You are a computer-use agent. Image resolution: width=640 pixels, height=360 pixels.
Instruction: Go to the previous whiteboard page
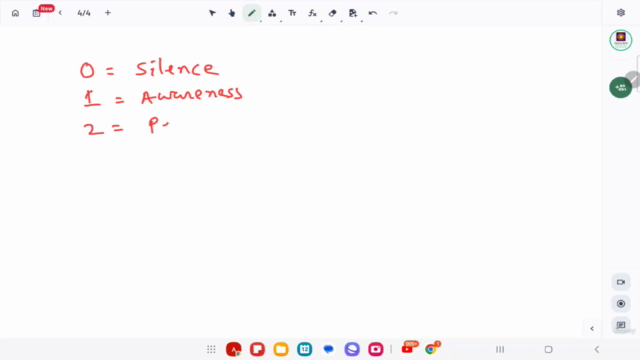click(60, 13)
